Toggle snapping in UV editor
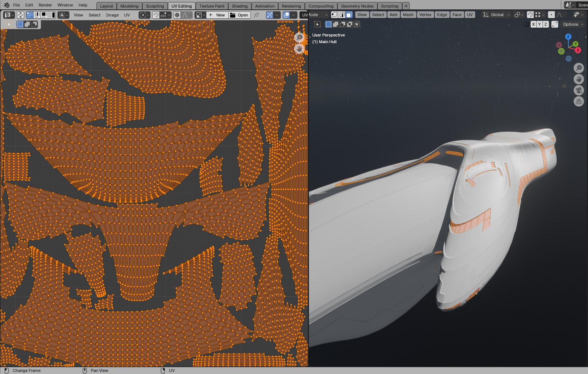 pyautogui.click(x=156, y=15)
